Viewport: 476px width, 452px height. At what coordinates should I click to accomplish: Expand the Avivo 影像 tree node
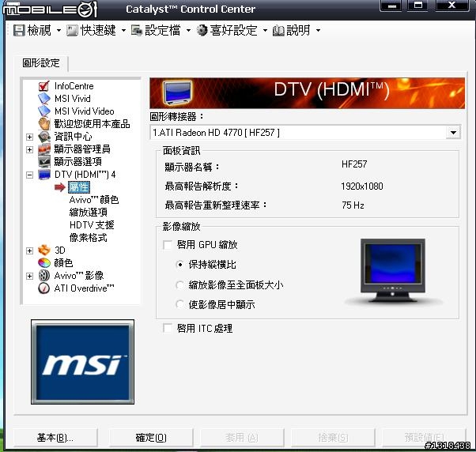[29, 276]
